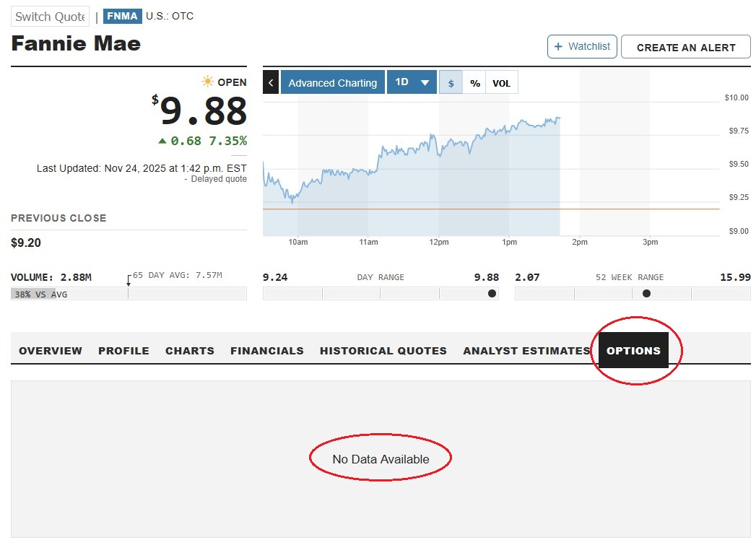Click the PREVIOUS CLOSE label
Image resolution: width=756 pixels, height=545 pixels.
click(x=58, y=218)
